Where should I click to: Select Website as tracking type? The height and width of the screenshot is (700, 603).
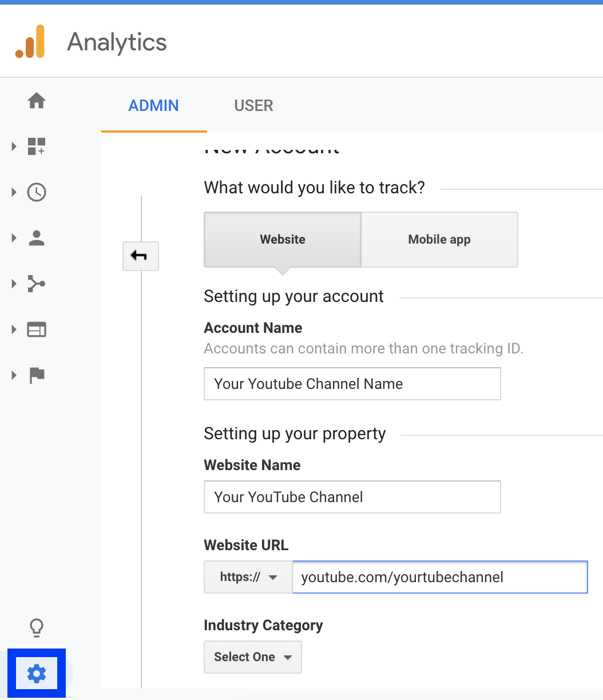point(283,240)
